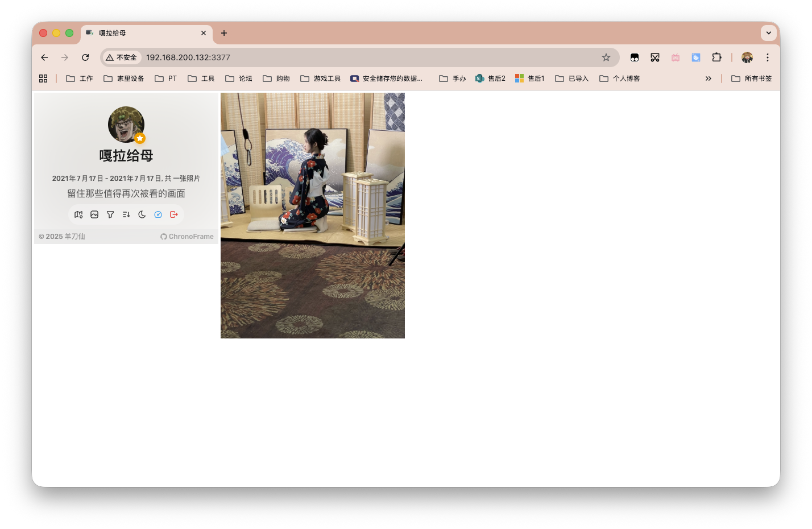Open the kimono photo thumbnail

click(313, 216)
